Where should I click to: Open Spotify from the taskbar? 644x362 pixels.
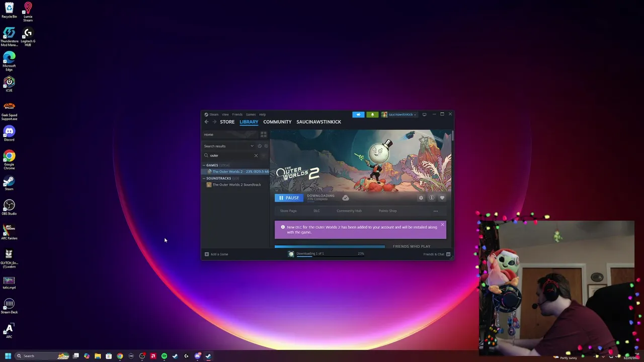pos(164,356)
